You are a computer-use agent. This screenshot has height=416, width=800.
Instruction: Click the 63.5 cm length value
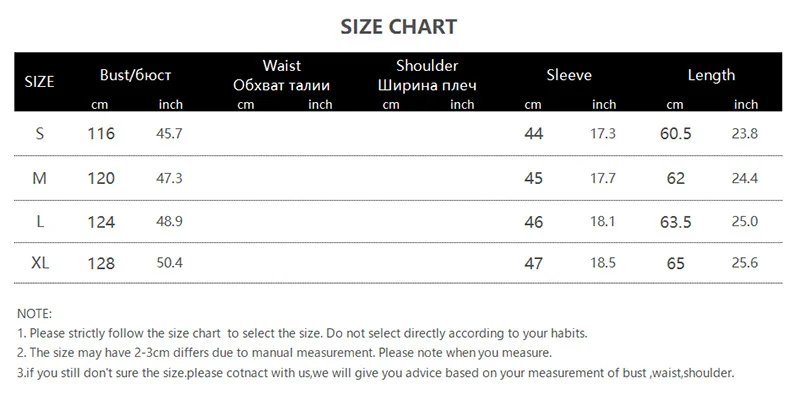tap(676, 222)
